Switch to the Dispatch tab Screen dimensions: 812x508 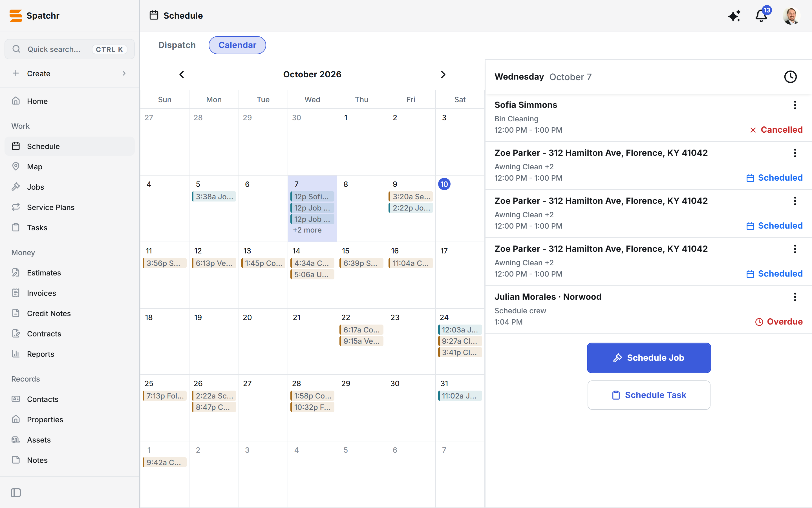click(177, 45)
